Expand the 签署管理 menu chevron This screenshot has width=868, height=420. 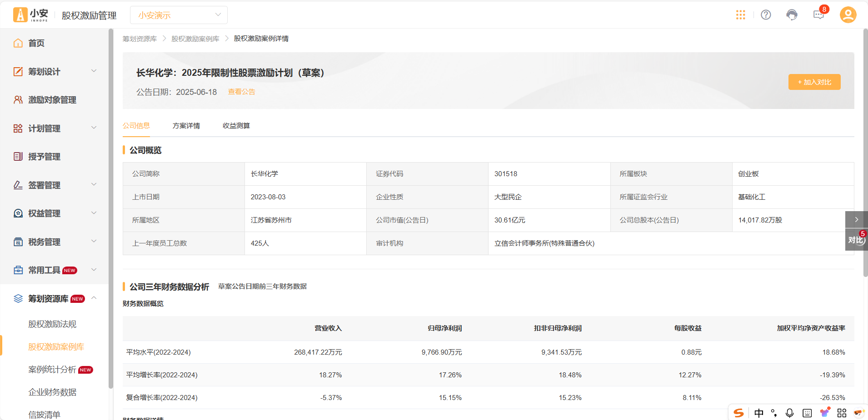click(94, 184)
